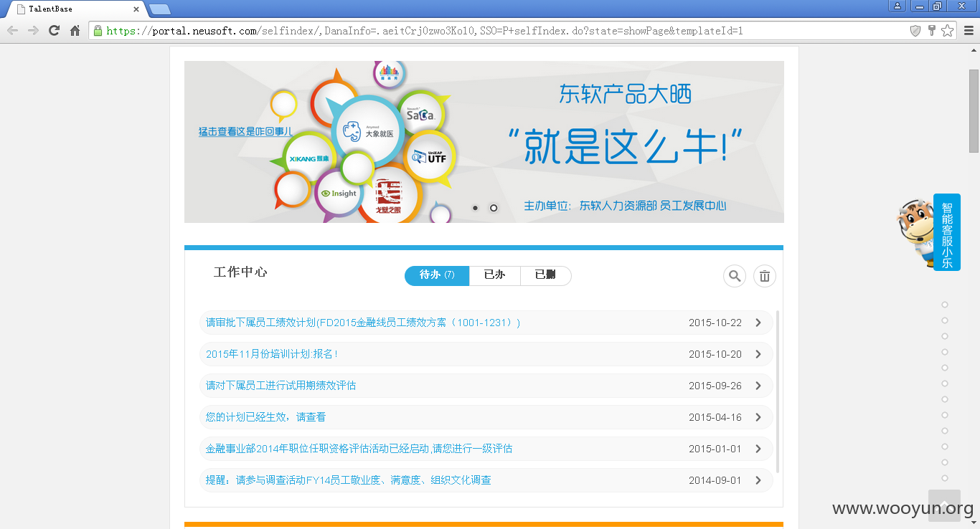
Task: Open 提醒：请参与调查活动FY14 link
Action: (x=349, y=480)
